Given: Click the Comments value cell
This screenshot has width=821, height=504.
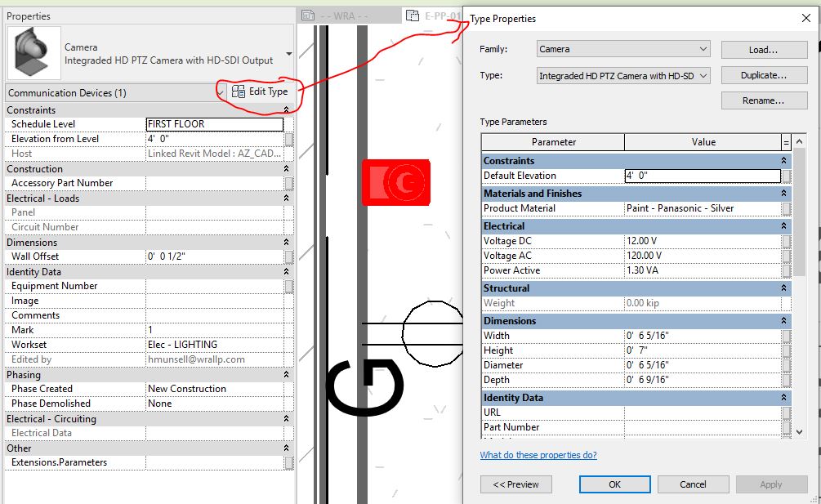Looking at the screenshot, I should [215, 315].
